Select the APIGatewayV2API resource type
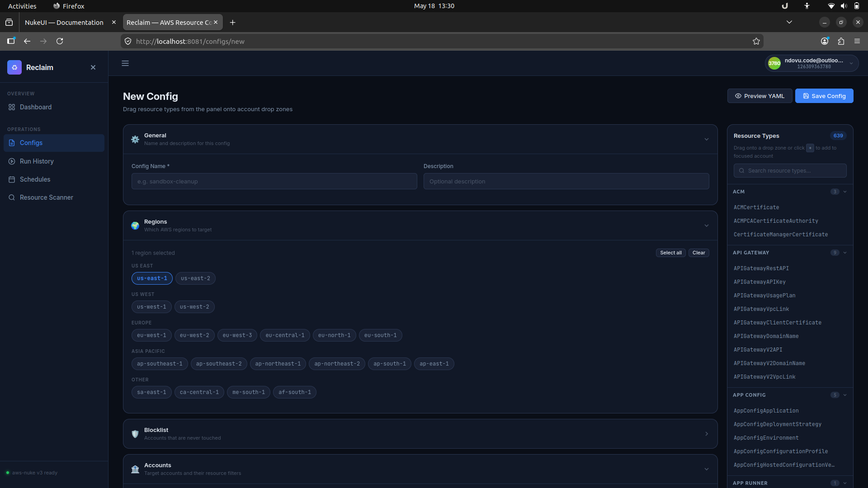Image resolution: width=868 pixels, height=488 pixels. tap(758, 350)
